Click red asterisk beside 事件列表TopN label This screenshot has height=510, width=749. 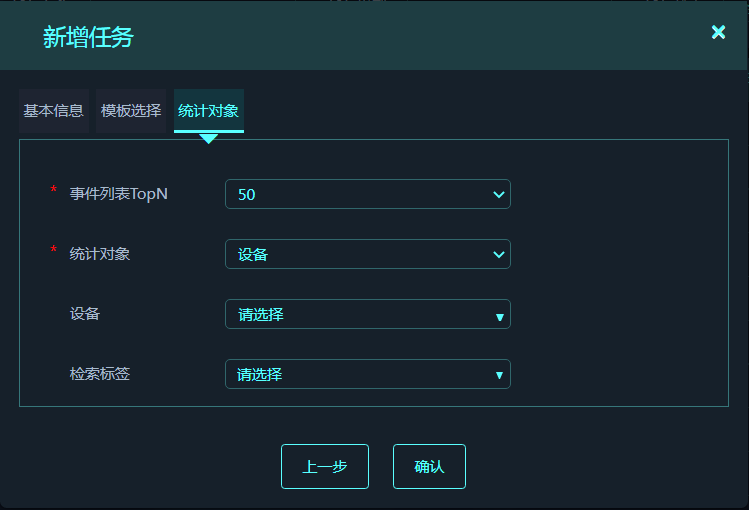(x=54, y=190)
